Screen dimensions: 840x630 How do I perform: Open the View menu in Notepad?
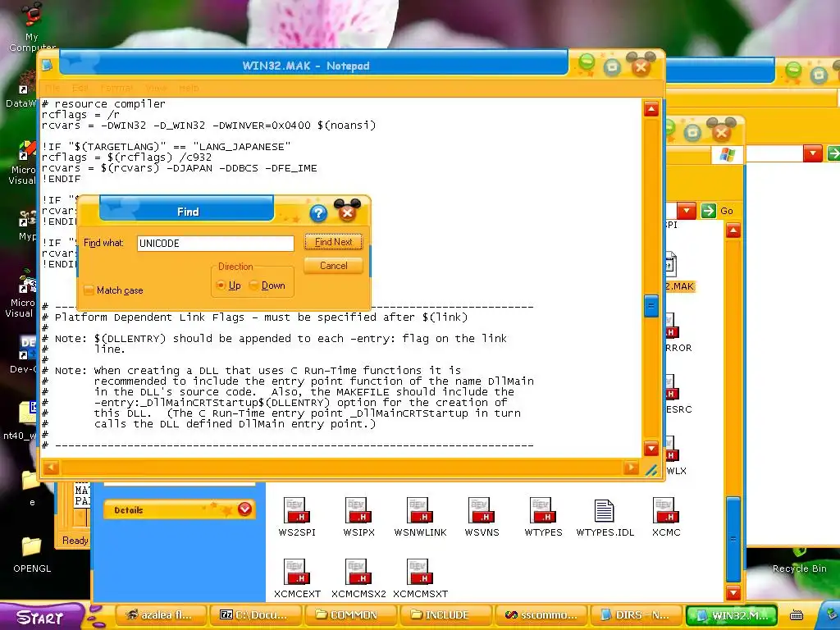tap(157, 88)
